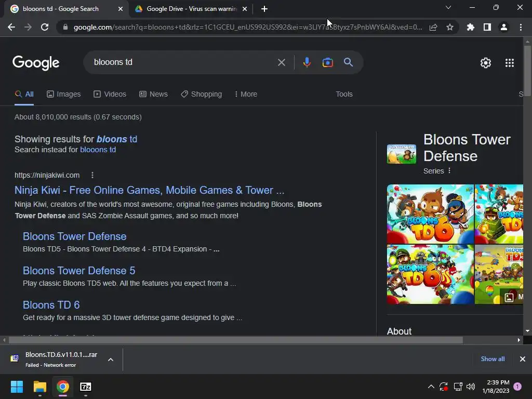Click the Bloons Tower Defense panel title
532x399 pixels.
click(x=467, y=148)
